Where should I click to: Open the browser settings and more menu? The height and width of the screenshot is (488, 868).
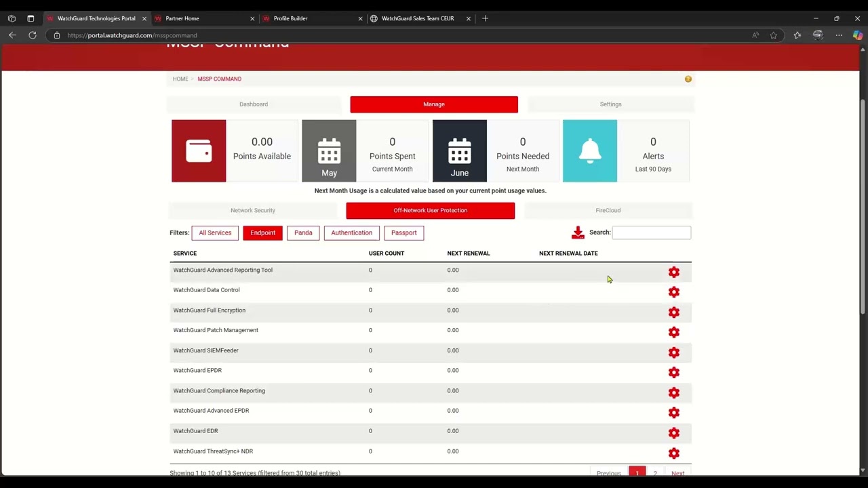pos(839,35)
